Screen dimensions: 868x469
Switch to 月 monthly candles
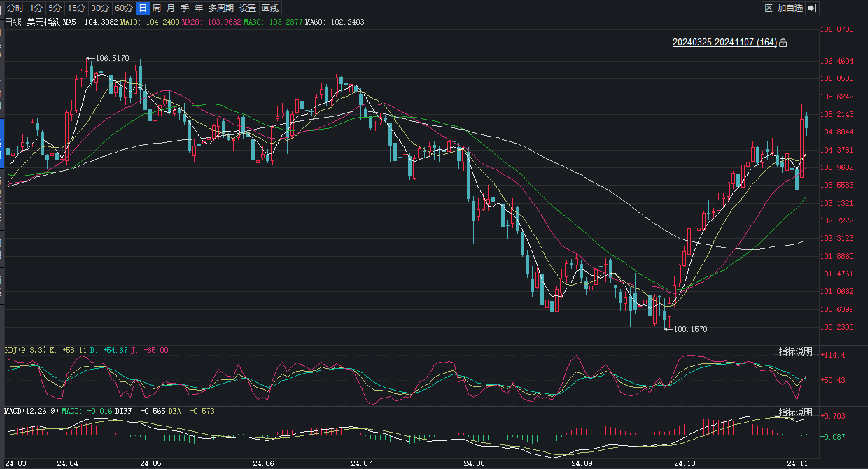(x=171, y=8)
